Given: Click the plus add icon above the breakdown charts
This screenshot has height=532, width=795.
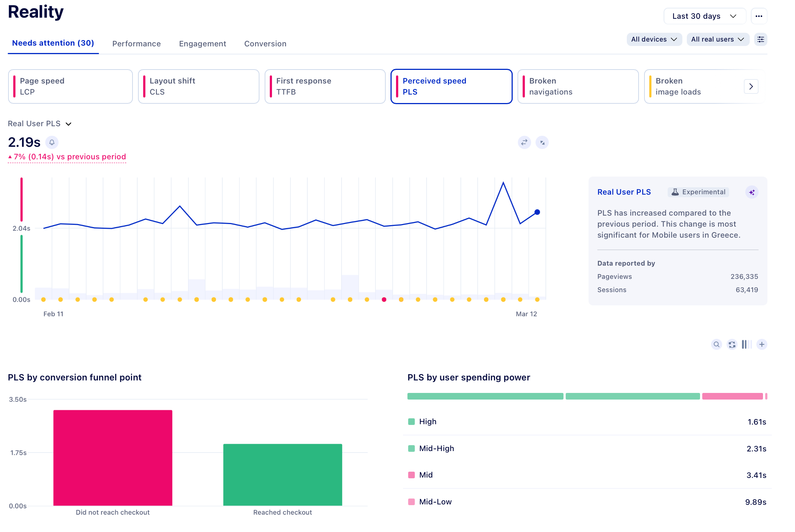Looking at the screenshot, I should click(762, 344).
